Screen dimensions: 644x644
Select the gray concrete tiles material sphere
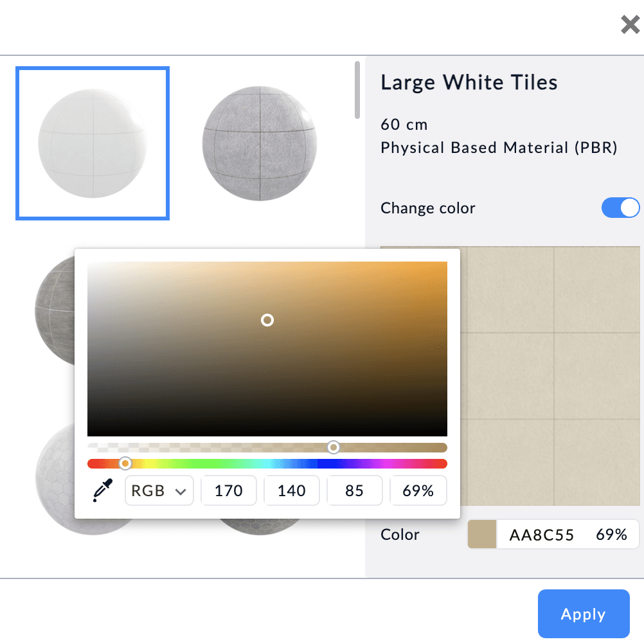[x=259, y=143]
